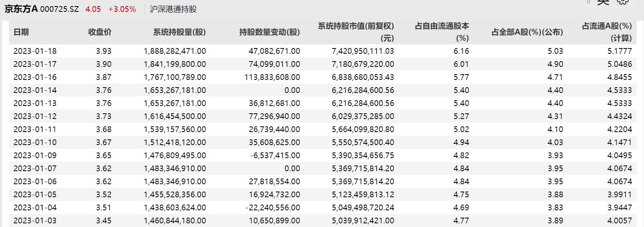Click the IME toolbar drag handle

589,2
